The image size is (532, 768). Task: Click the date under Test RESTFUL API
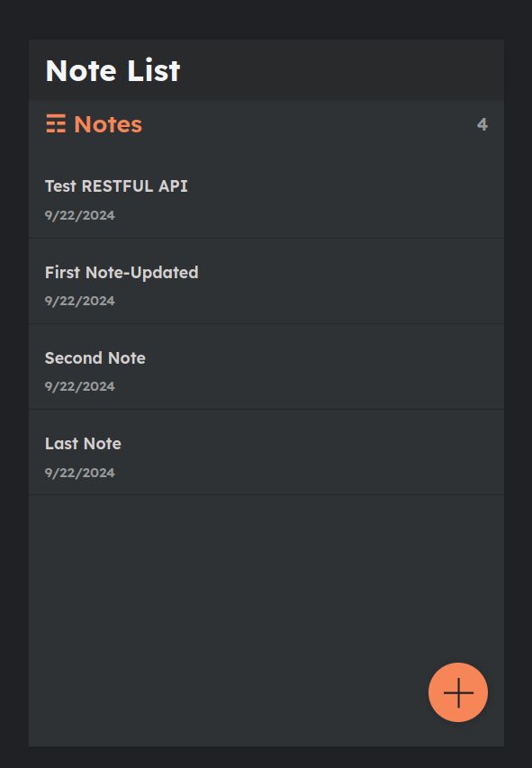pos(80,215)
